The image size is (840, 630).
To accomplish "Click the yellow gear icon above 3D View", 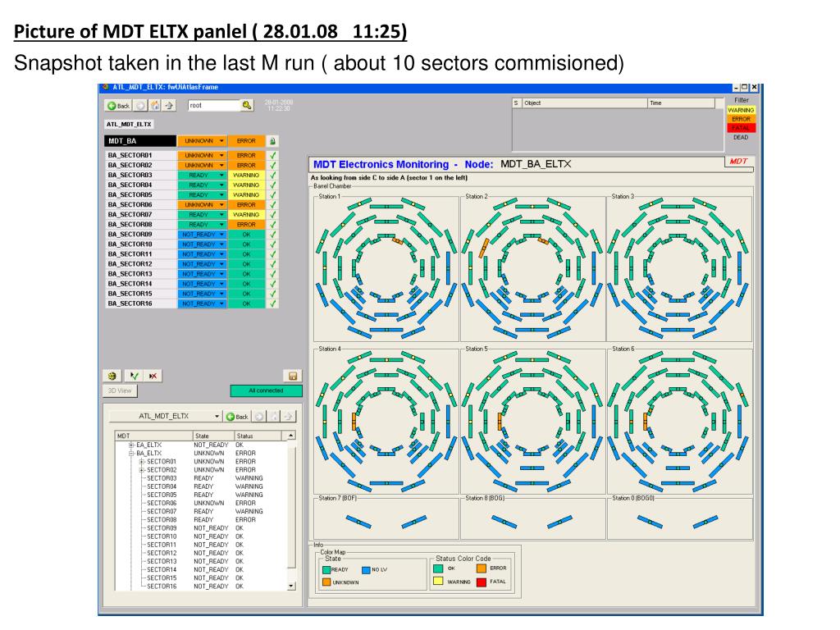I will [x=112, y=376].
